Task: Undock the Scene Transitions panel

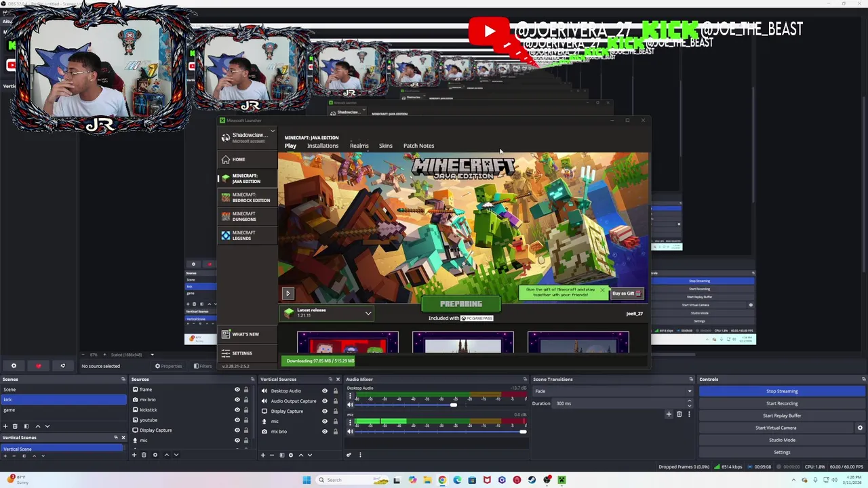Action: (x=691, y=380)
